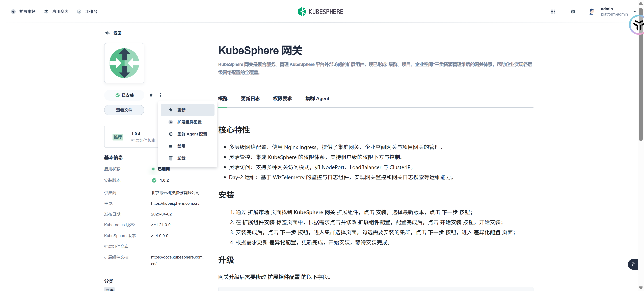Click the Kubernetes version >=1.21.0-0

pos(161,225)
